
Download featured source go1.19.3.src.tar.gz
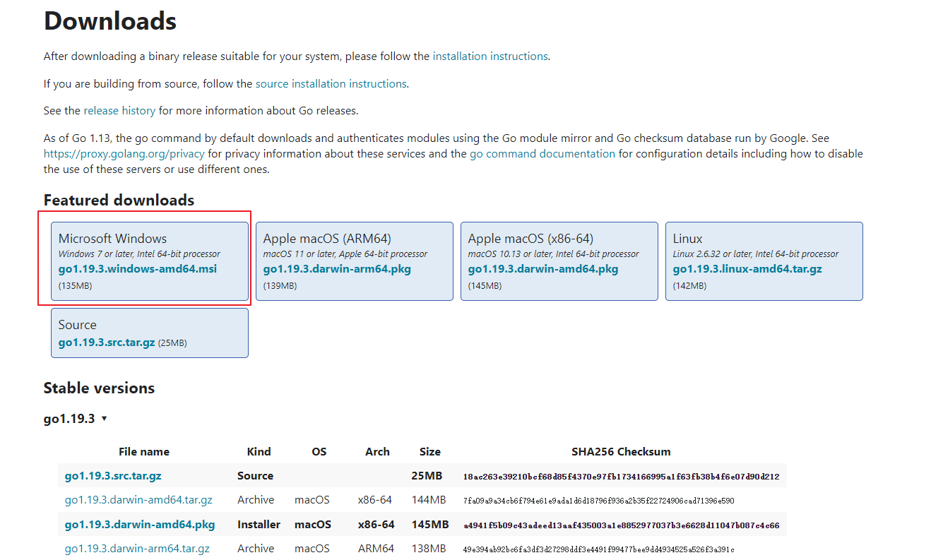[107, 342]
